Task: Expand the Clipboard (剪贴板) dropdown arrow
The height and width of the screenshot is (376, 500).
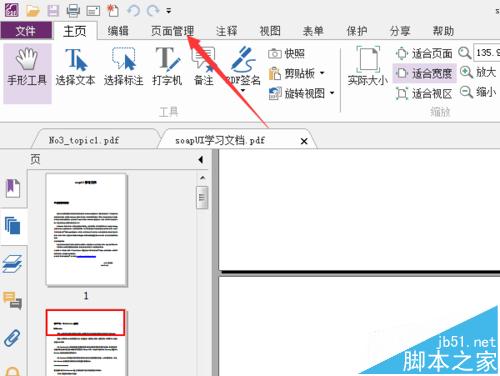Action: [322, 73]
